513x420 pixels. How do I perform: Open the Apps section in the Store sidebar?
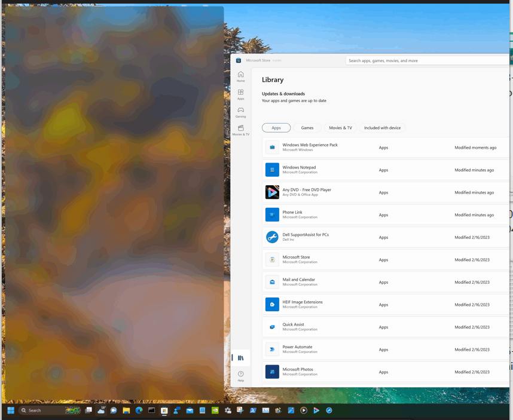(x=240, y=94)
